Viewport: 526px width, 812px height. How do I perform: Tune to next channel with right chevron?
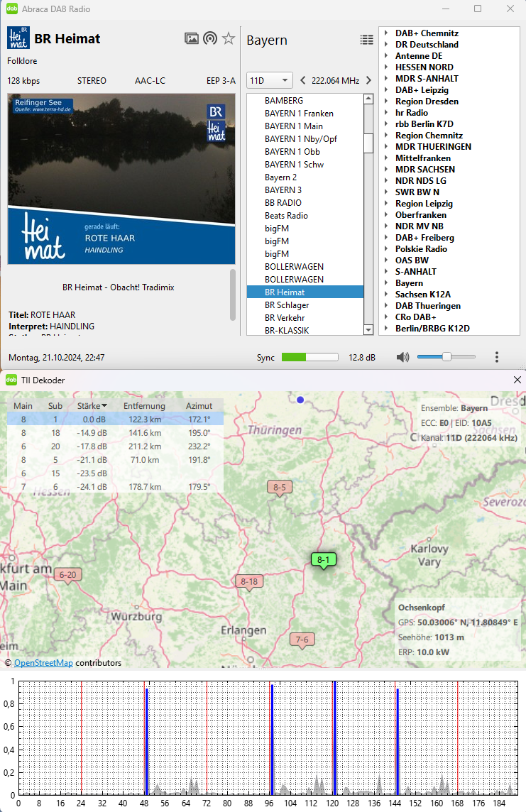(368, 80)
